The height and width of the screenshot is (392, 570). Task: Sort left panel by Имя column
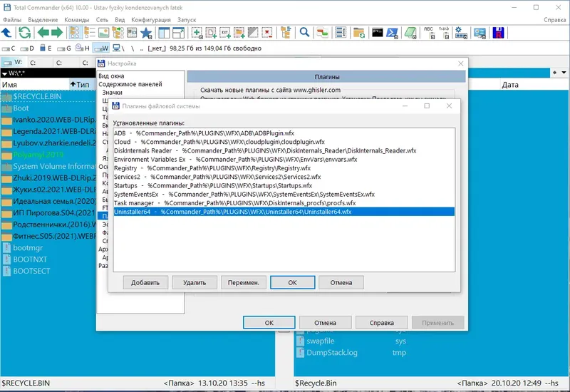(x=34, y=85)
